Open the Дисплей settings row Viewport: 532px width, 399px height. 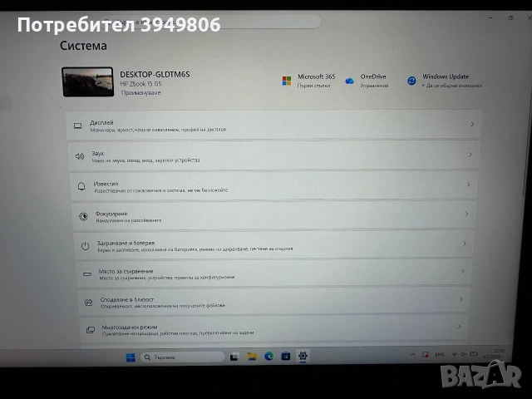tap(273, 125)
